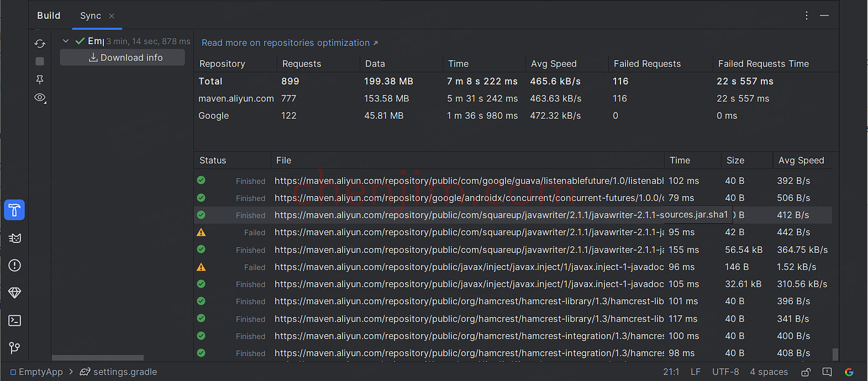This screenshot has height=381, width=868.
Task: Click green check of listenablefuture Finished row
Action: click(201, 180)
